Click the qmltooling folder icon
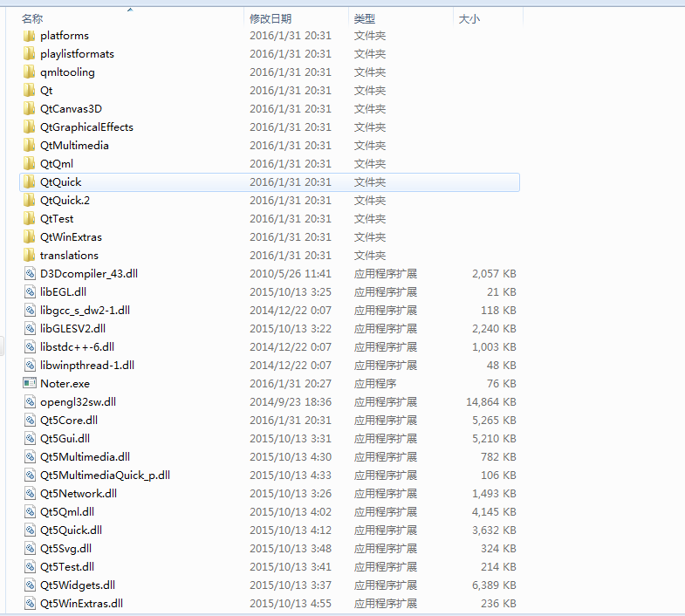This screenshot has width=685, height=616. (29, 72)
